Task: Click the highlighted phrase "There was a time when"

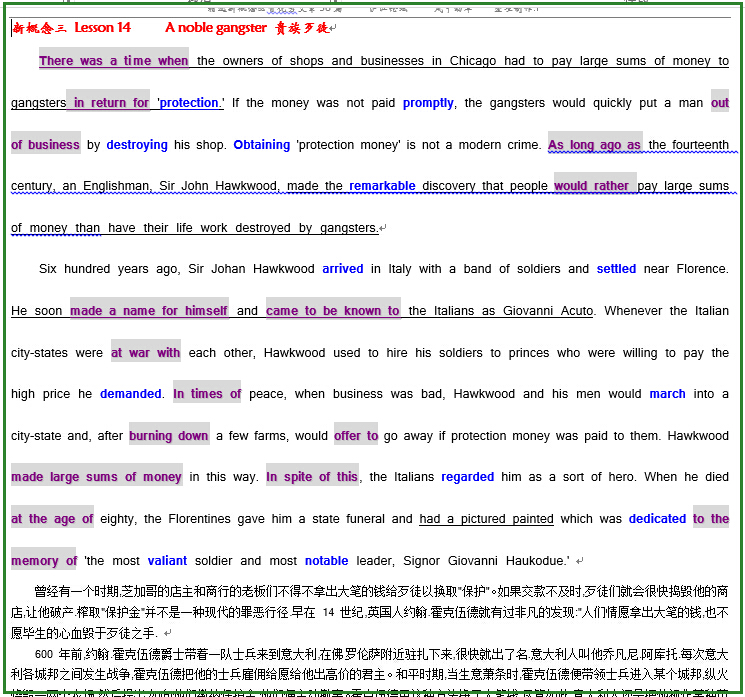Action: 113,61
